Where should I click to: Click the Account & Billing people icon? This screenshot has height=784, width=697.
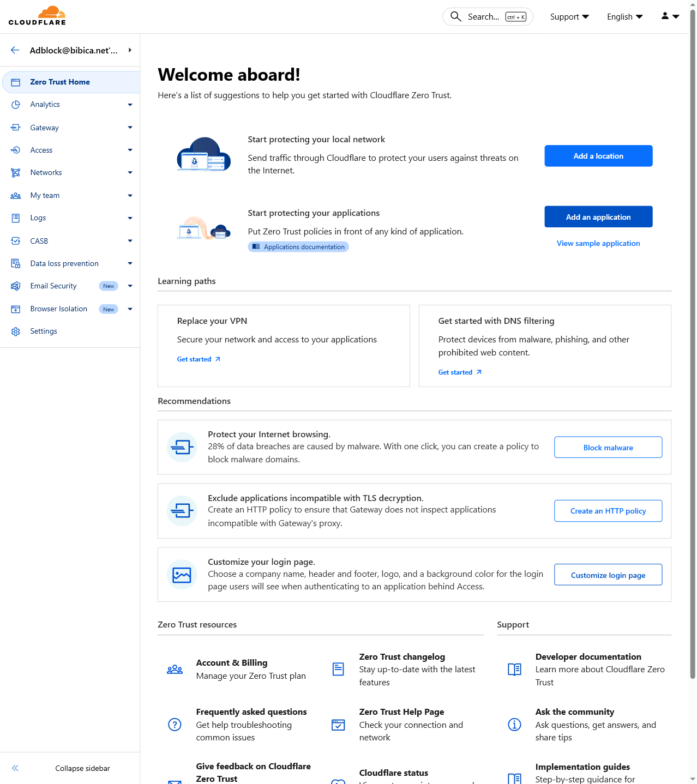point(175,670)
